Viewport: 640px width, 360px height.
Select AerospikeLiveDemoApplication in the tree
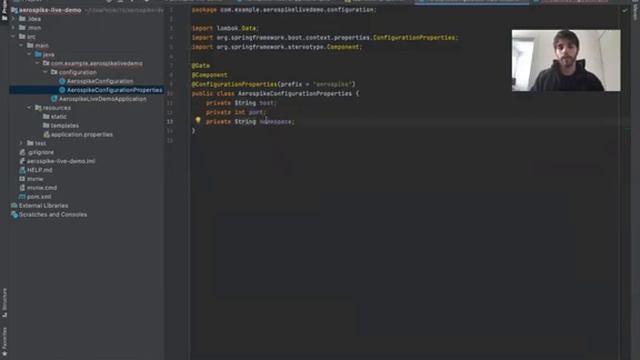(102, 99)
